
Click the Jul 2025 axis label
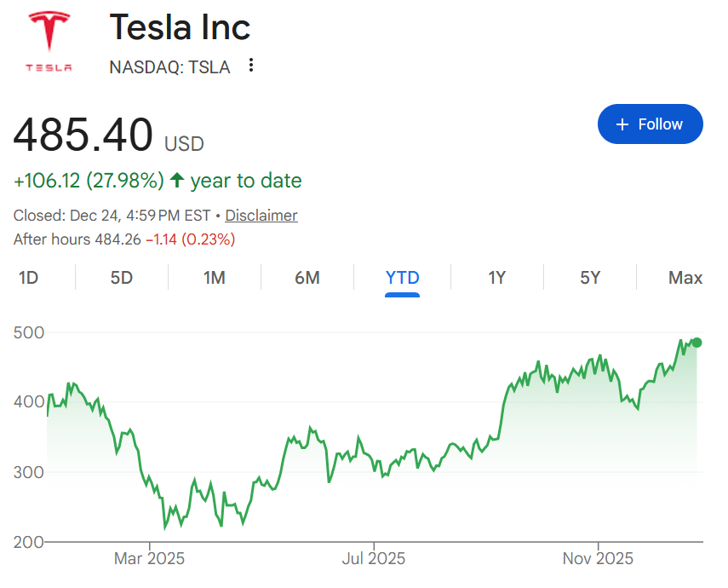click(x=374, y=559)
